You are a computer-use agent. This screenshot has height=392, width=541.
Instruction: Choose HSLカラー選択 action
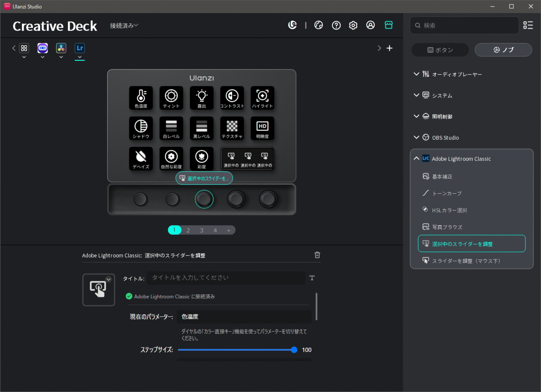click(472, 210)
